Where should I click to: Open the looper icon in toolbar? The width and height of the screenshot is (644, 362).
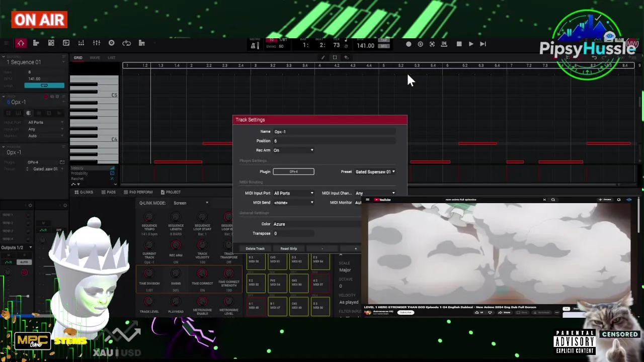pyautogui.click(x=126, y=43)
